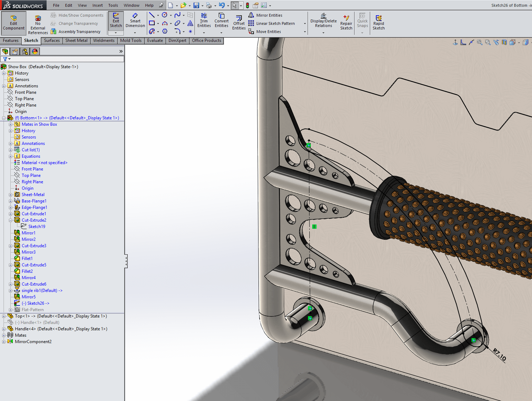This screenshot has height=401, width=532.
Task: Select the Mirror Entities tool
Action: [269, 15]
